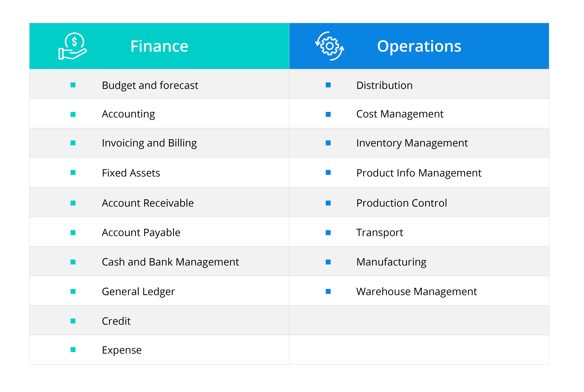Click the teal bullet next to Fixed Assets
Viewport: 584px width, 392px height.
(x=73, y=172)
